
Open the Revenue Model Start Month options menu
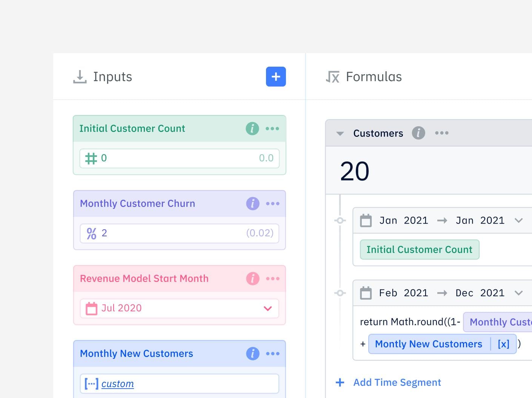click(x=272, y=279)
